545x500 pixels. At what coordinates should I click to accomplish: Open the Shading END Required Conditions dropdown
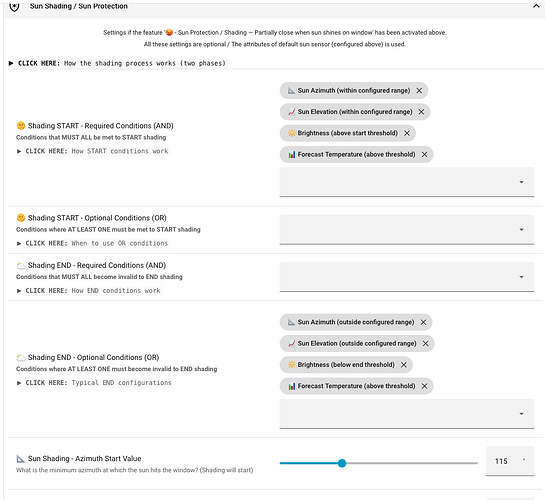pos(407,277)
